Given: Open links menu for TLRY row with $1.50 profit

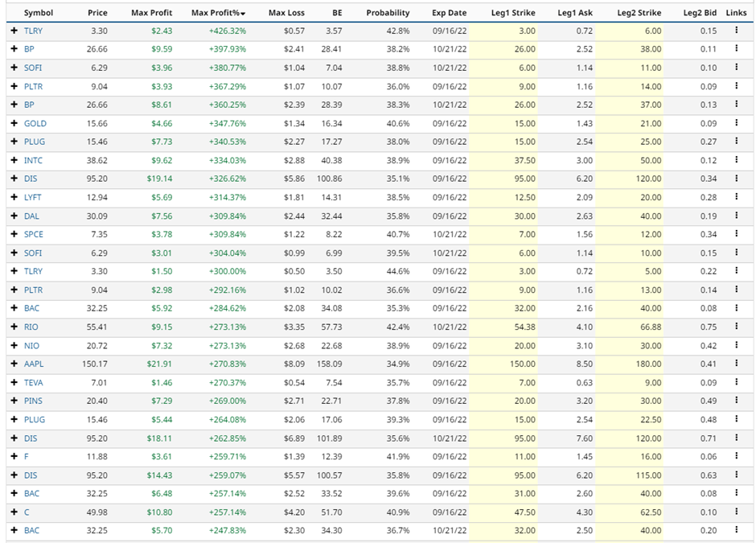Looking at the screenshot, I should [736, 270].
